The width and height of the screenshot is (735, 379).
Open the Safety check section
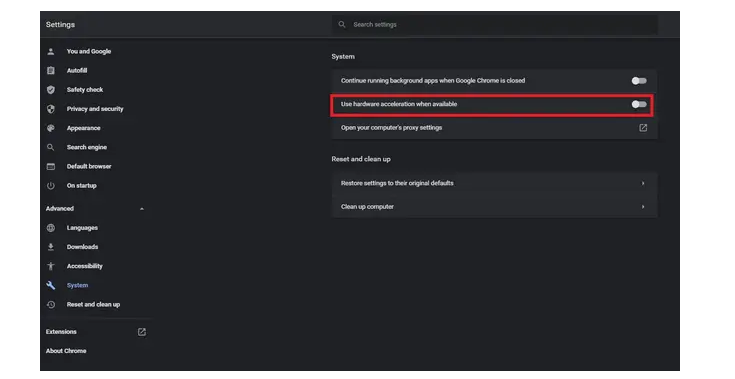pyautogui.click(x=85, y=90)
